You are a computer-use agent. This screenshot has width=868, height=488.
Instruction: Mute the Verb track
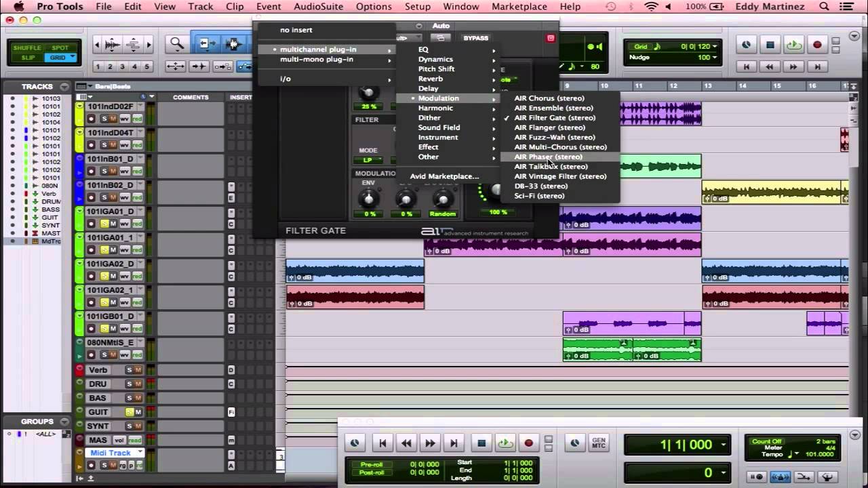click(138, 370)
